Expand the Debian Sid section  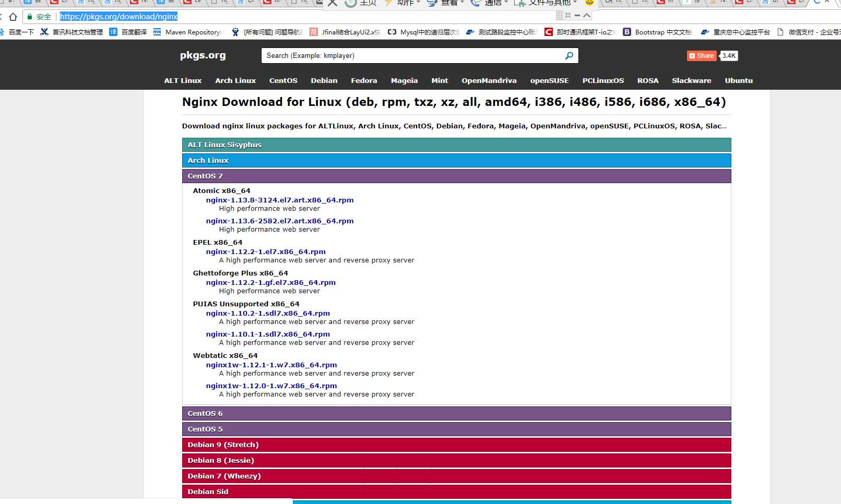click(x=456, y=492)
